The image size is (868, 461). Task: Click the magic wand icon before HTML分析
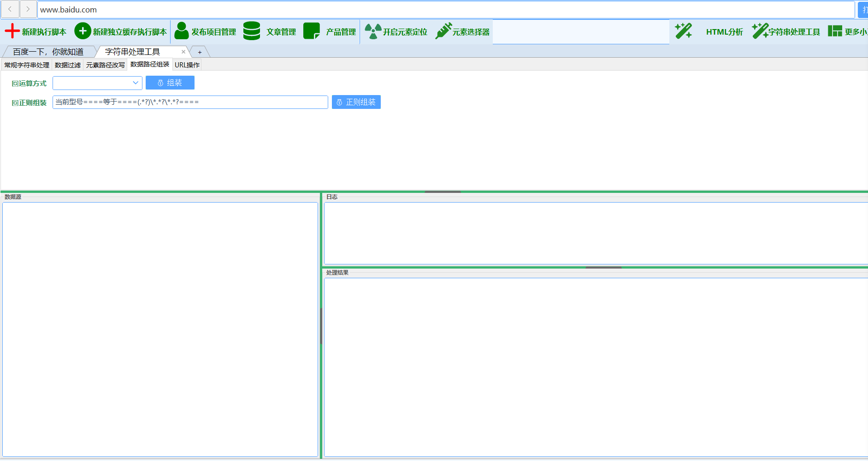683,31
